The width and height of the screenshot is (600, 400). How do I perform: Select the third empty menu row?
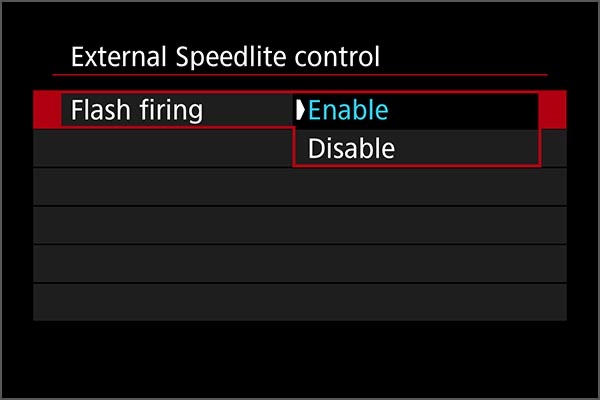(300, 187)
